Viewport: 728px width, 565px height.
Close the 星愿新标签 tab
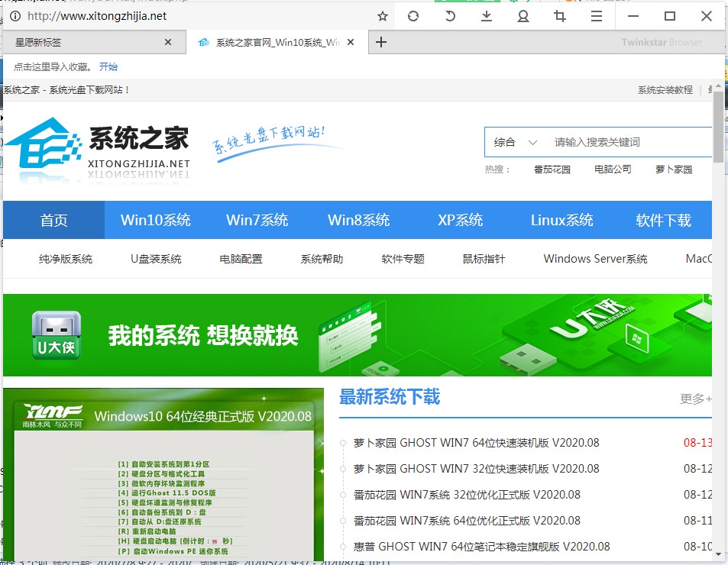(168, 42)
